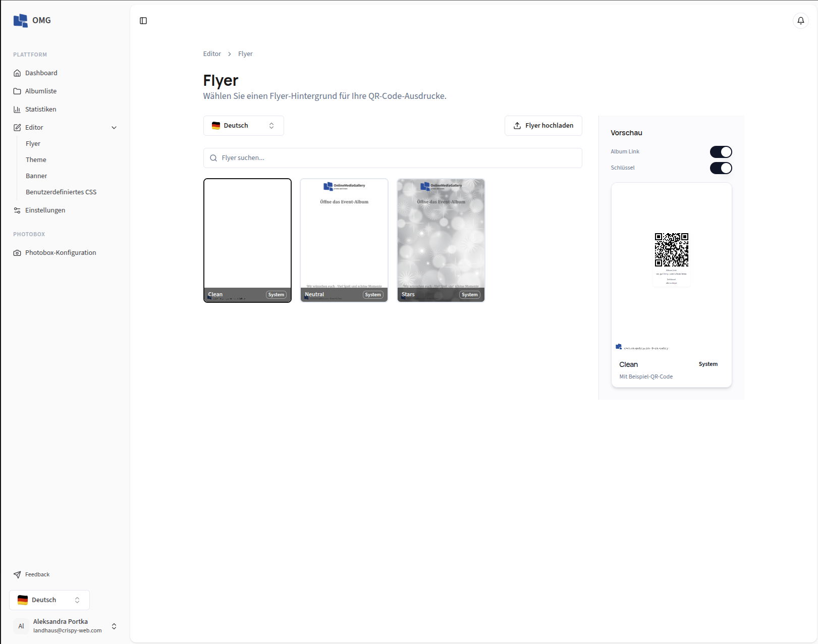Click Flyer breadcrumb item
Viewport: 818px width, 644px height.
(245, 54)
